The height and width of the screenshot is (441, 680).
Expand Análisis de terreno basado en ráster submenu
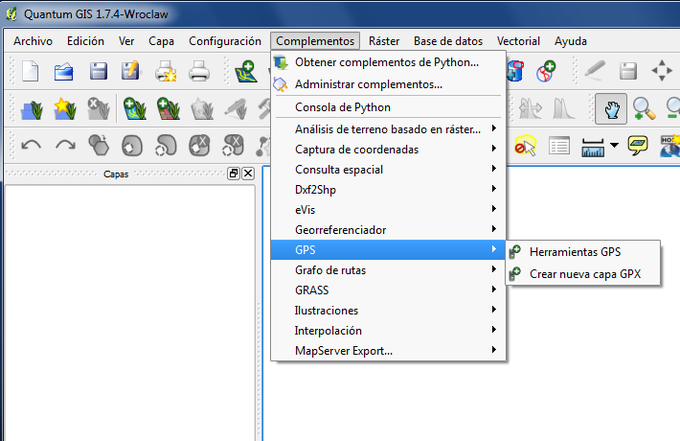point(388,129)
